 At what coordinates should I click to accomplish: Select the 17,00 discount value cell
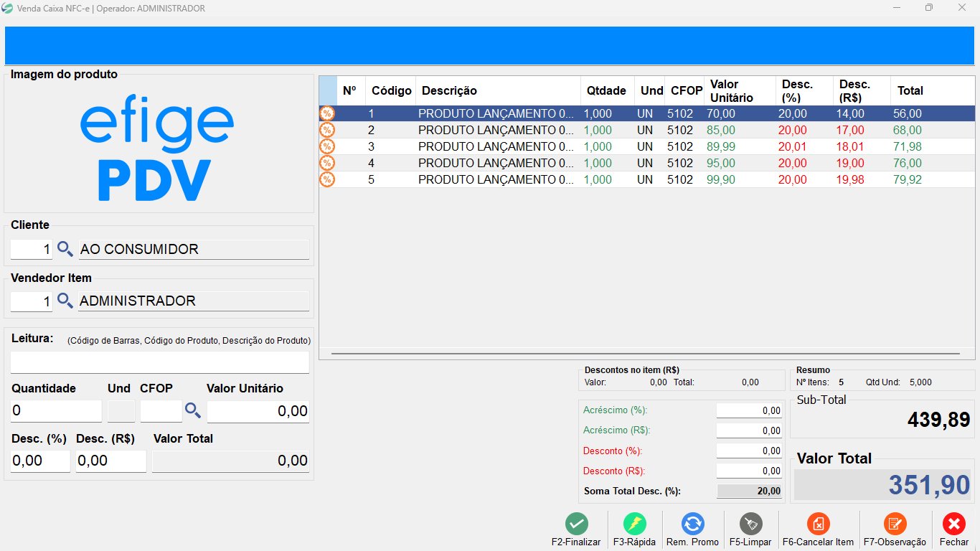tap(862, 130)
